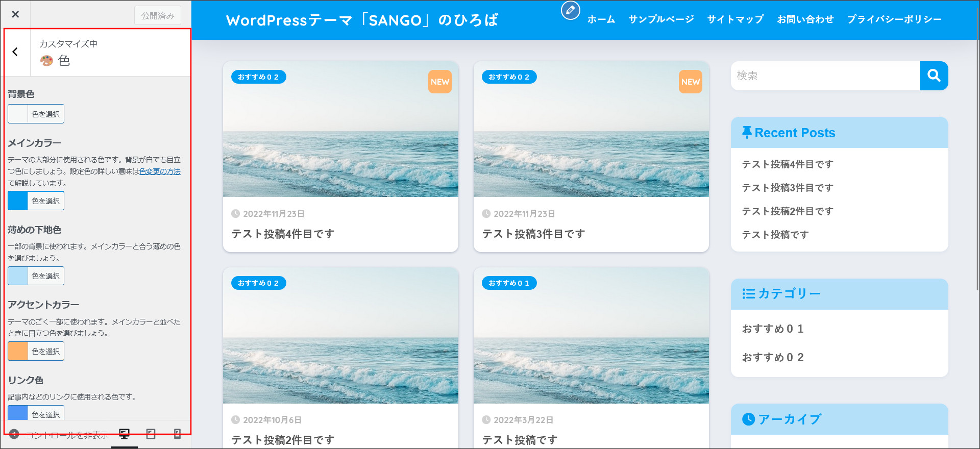This screenshot has width=980, height=449.
Task: Click the blue search magnifier button
Action: pyautogui.click(x=934, y=76)
